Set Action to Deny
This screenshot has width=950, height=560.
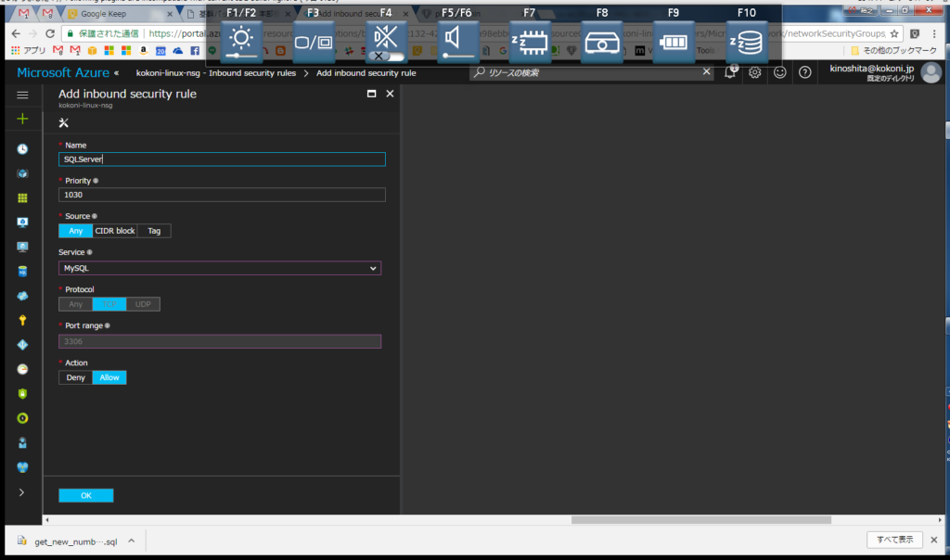75,377
